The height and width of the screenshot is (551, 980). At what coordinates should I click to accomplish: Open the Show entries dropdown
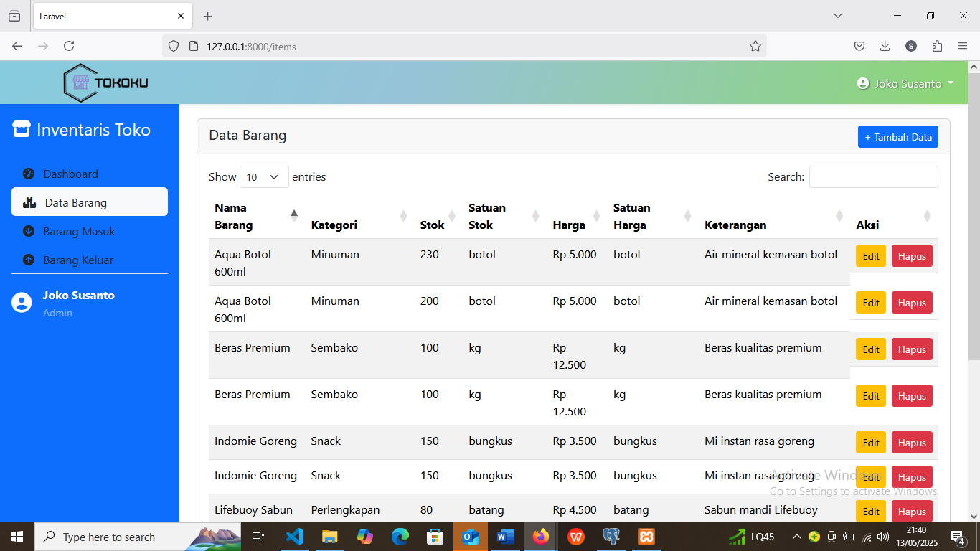tap(263, 176)
